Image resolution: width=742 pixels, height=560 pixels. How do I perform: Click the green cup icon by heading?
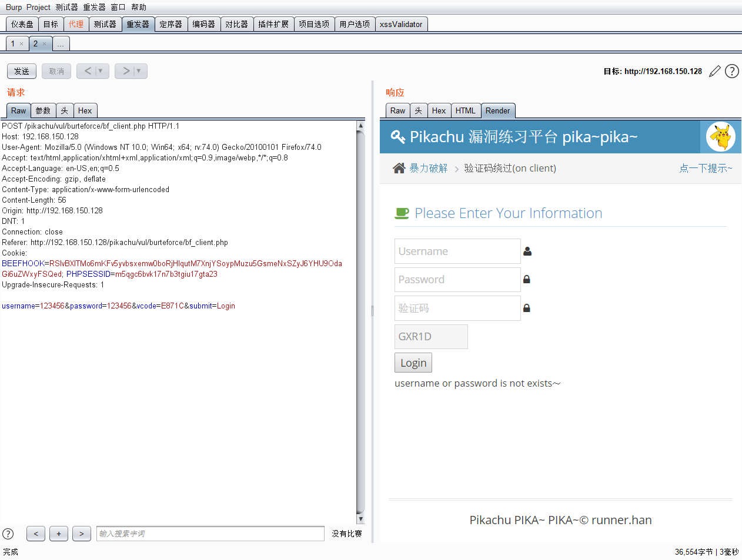(402, 213)
